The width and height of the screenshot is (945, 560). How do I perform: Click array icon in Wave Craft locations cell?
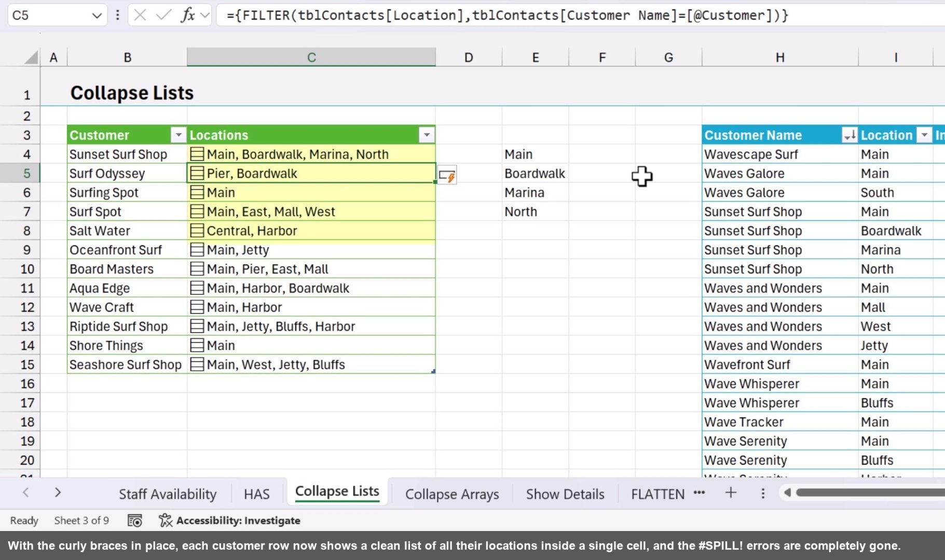click(197, 307)
